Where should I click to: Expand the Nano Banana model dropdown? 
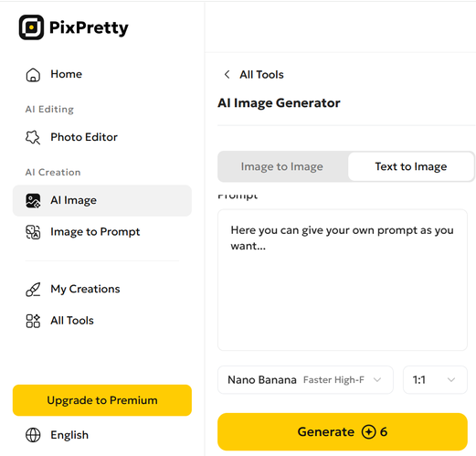click(x=305, y=380)
